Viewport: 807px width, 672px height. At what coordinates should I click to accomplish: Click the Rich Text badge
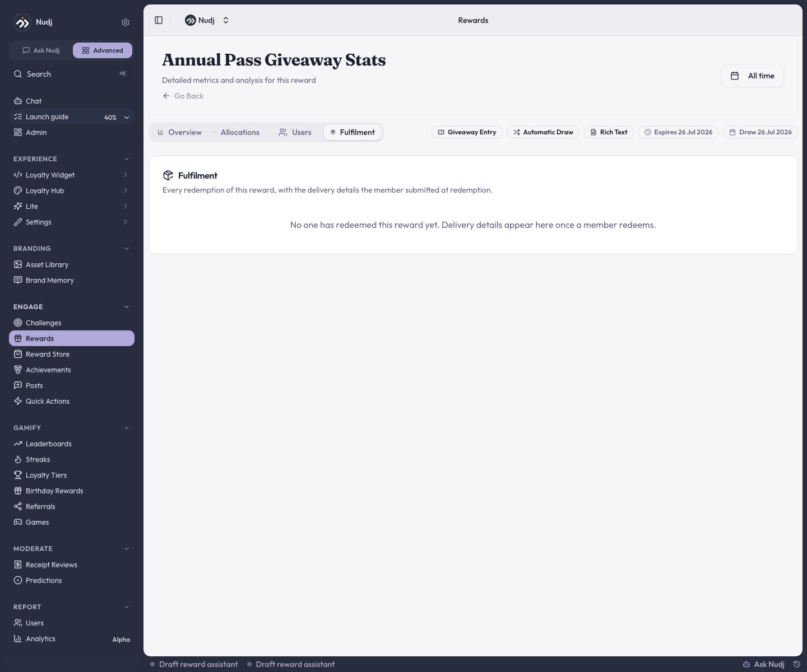609,132
